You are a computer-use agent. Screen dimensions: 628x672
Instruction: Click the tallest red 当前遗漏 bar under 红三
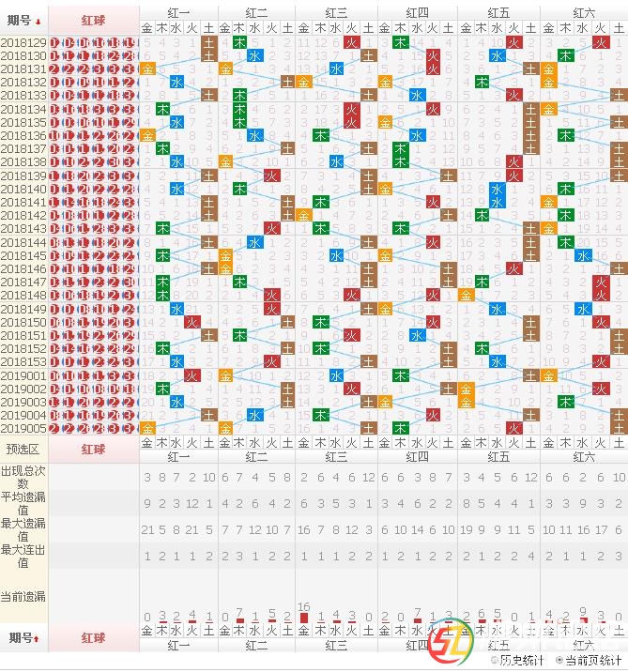pos(303,618)
